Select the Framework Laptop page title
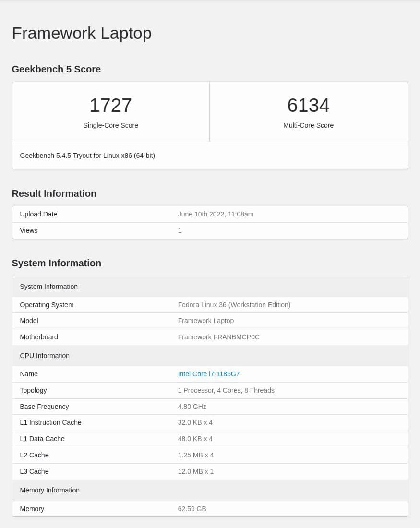The image size is (420, 528). tap(82, 33)
